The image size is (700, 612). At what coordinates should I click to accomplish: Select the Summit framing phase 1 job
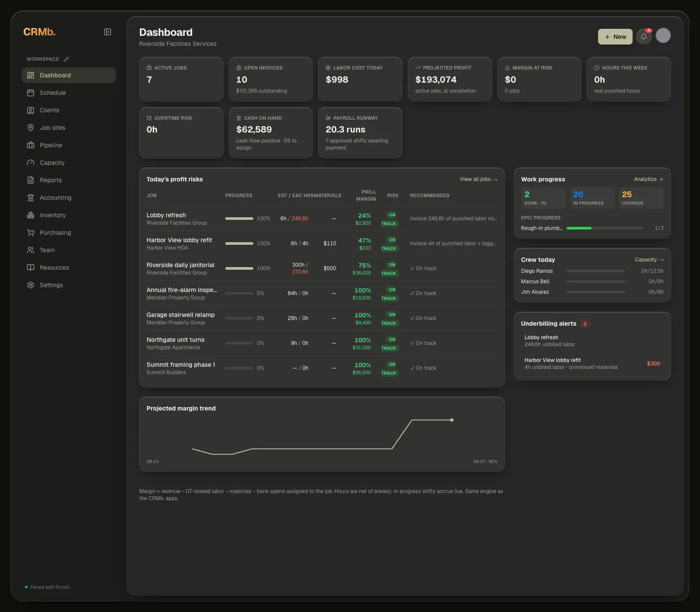[x=181, y=365]
